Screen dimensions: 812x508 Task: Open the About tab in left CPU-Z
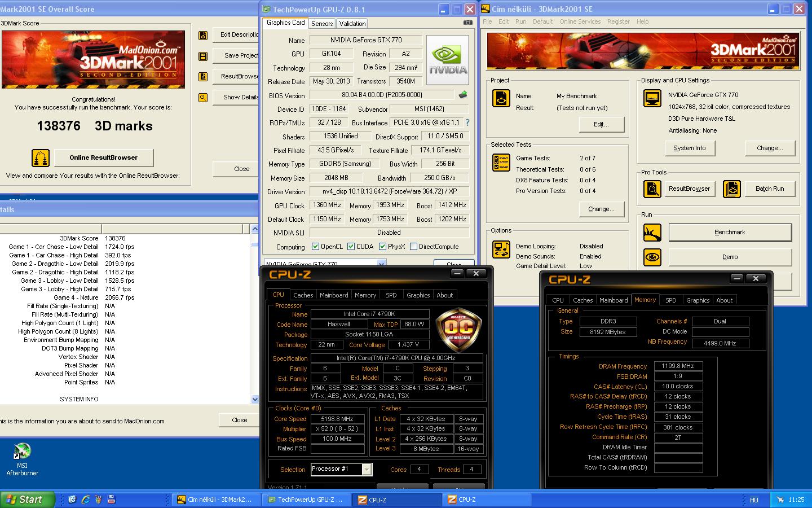point(444,295)
